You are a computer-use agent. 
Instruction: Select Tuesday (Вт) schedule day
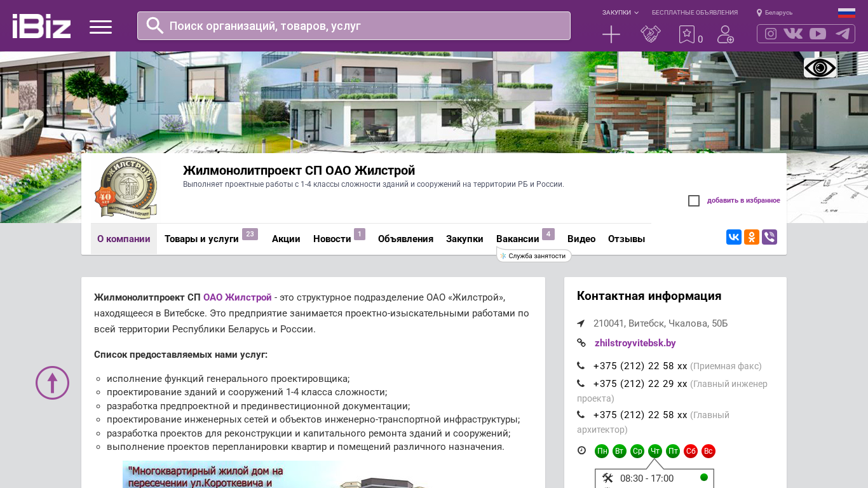tap(620, 451)
